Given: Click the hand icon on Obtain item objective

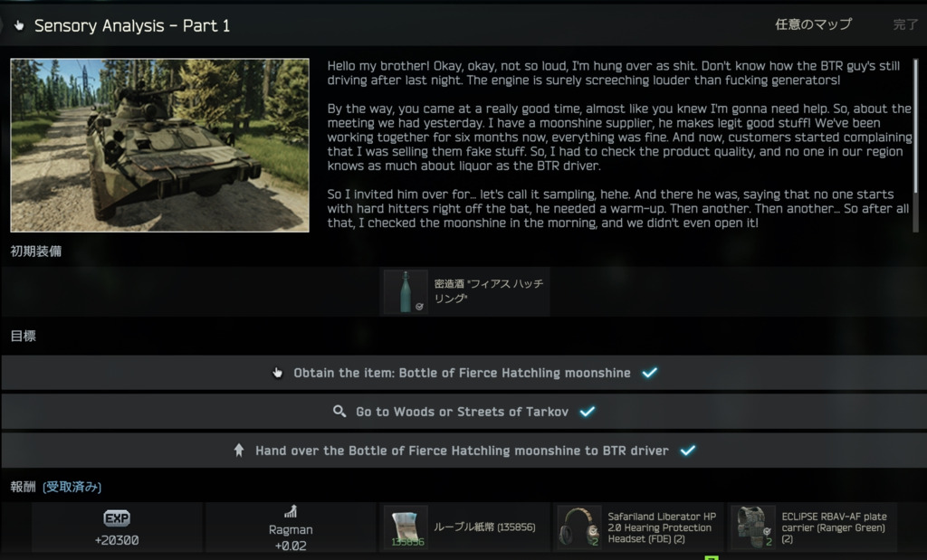Looking at the screenshot, I should click(x=277, y=373).
